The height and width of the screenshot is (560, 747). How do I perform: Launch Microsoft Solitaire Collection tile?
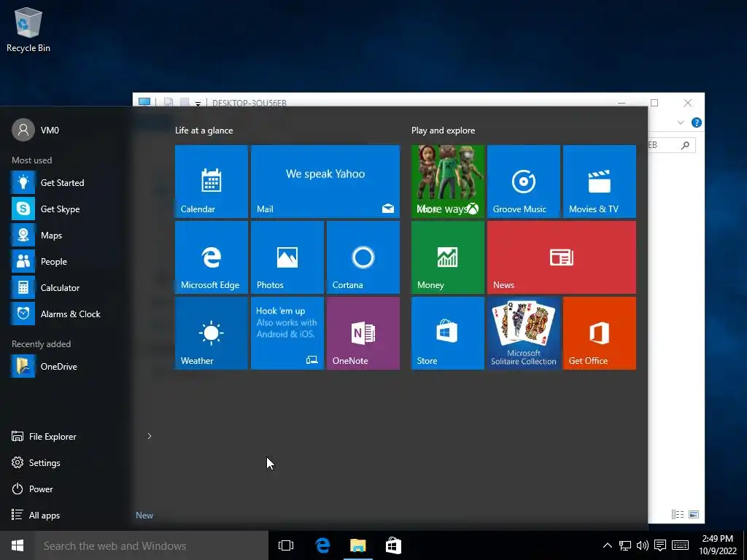(524, 332)
